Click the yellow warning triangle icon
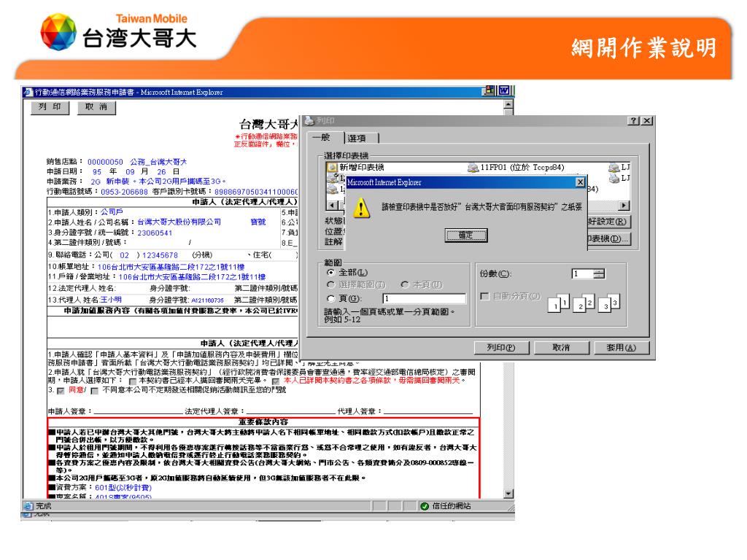This screenshot has height=560, width=747. pos(361,208)
